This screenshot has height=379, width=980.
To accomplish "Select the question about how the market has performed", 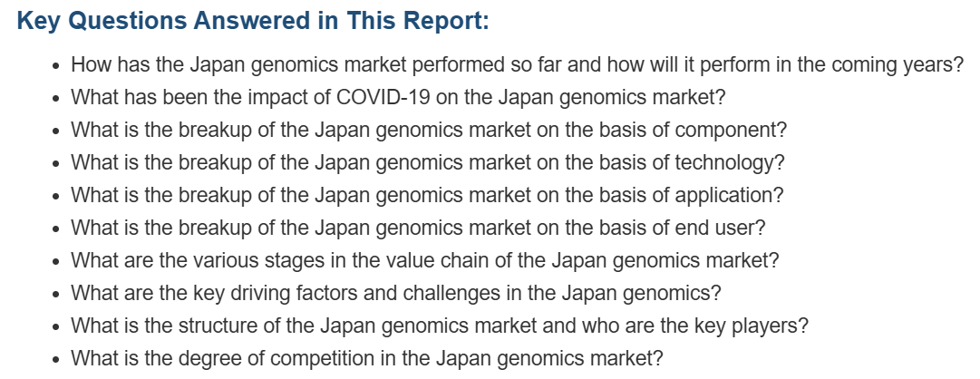I will [518, 64].
